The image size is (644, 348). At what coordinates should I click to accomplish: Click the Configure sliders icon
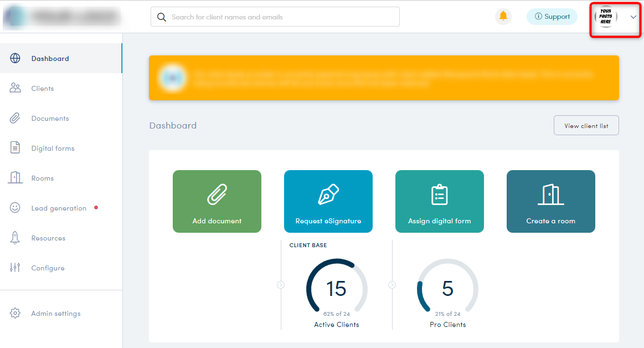[x=15, y=268]
